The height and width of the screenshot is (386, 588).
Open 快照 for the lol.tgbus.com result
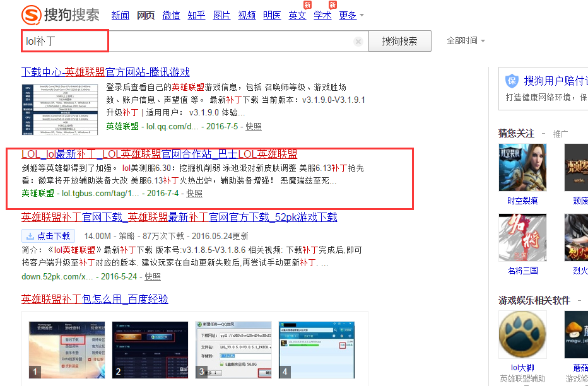point(194,194)
